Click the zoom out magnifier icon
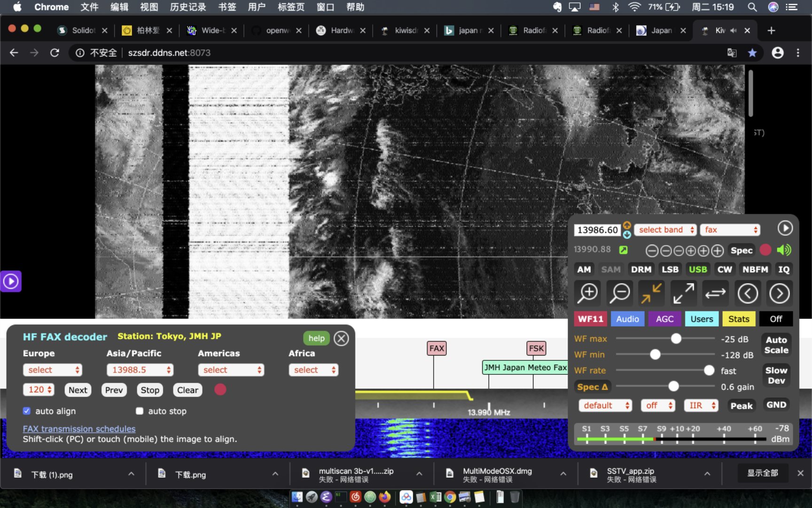This screenshot has height=508, width=812. pos(620,293)
